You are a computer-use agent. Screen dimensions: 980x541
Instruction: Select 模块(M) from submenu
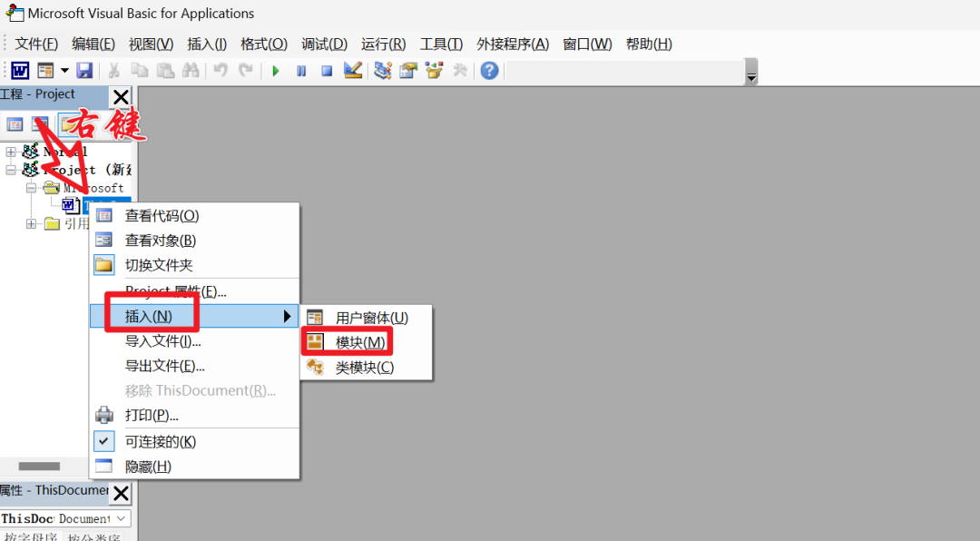click(x=367, y=343)
